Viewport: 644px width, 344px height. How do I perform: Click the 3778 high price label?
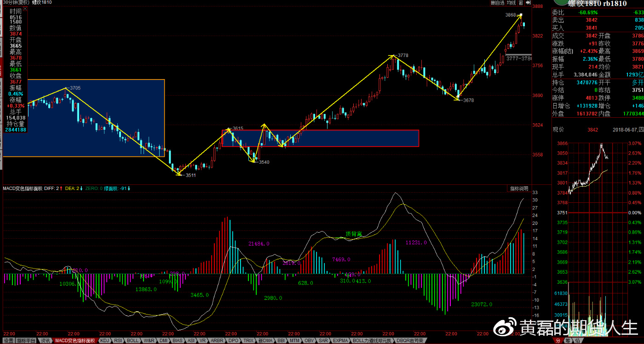(x=403, y=56)
